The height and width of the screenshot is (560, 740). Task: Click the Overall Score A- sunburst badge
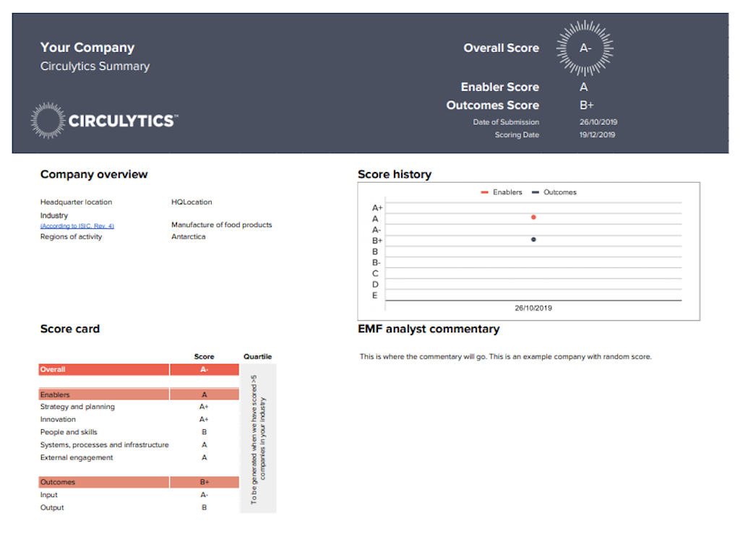pyautogui.click(x=585, y=48)
